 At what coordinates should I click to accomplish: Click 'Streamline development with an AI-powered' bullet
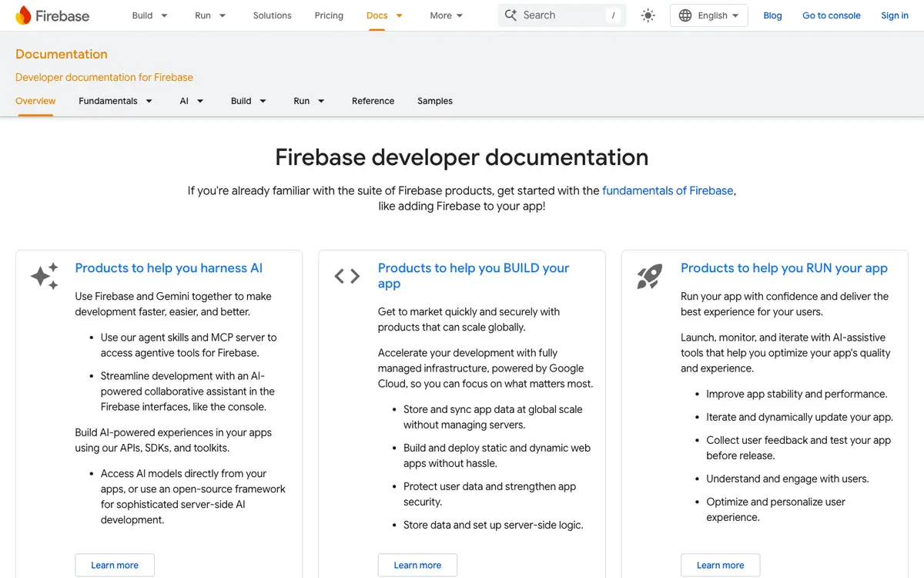point(188,391)
